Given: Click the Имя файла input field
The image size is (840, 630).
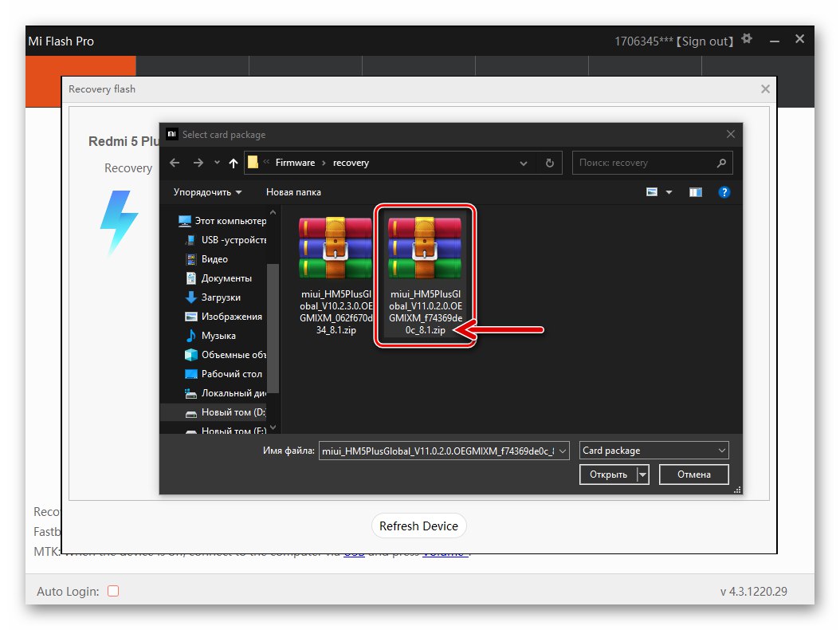Looking at the screenshot, I should point(438,451).
